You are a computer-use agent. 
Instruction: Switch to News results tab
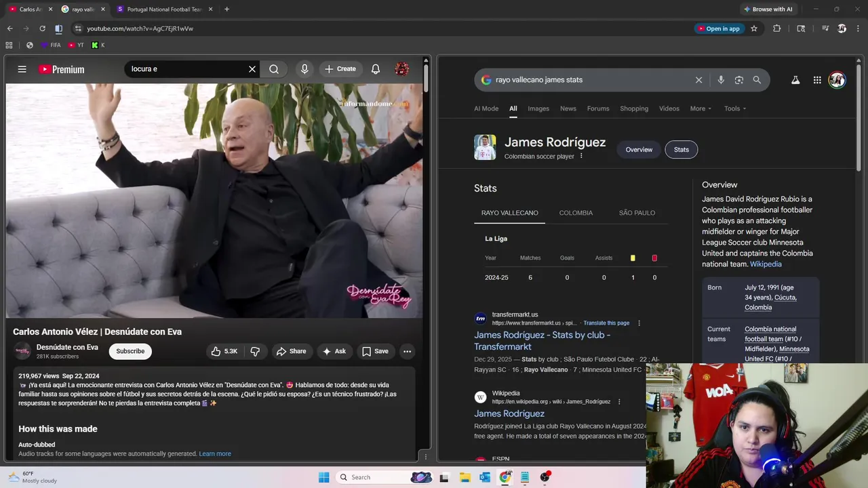click(x=568, y=108)
